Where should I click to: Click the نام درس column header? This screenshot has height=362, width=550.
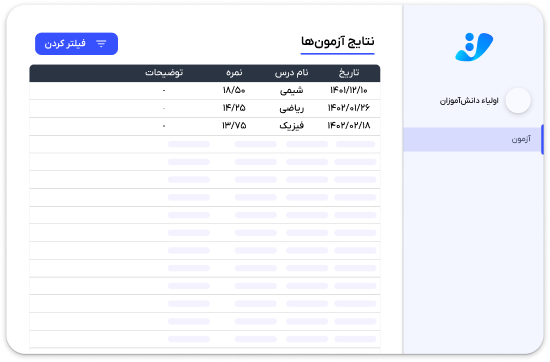291,73
